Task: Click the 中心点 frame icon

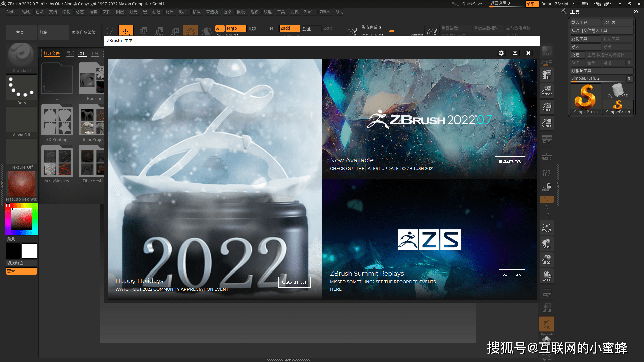Action: 547,228
